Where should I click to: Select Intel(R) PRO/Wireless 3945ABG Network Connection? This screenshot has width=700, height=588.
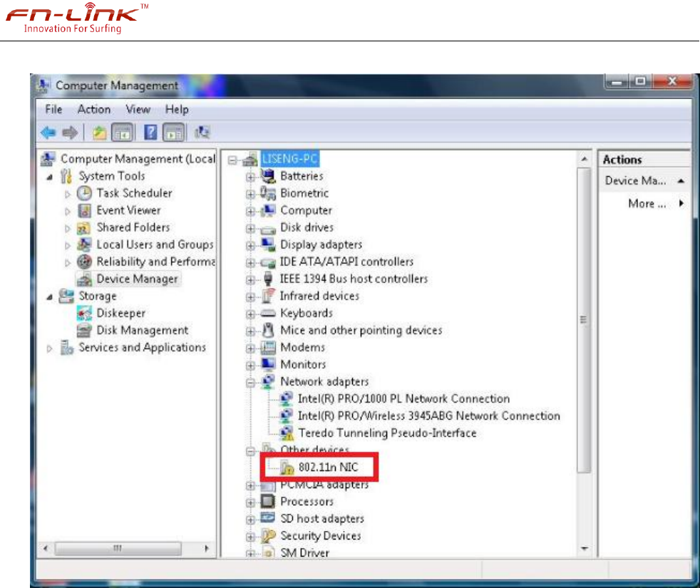(x=428, y=416)
